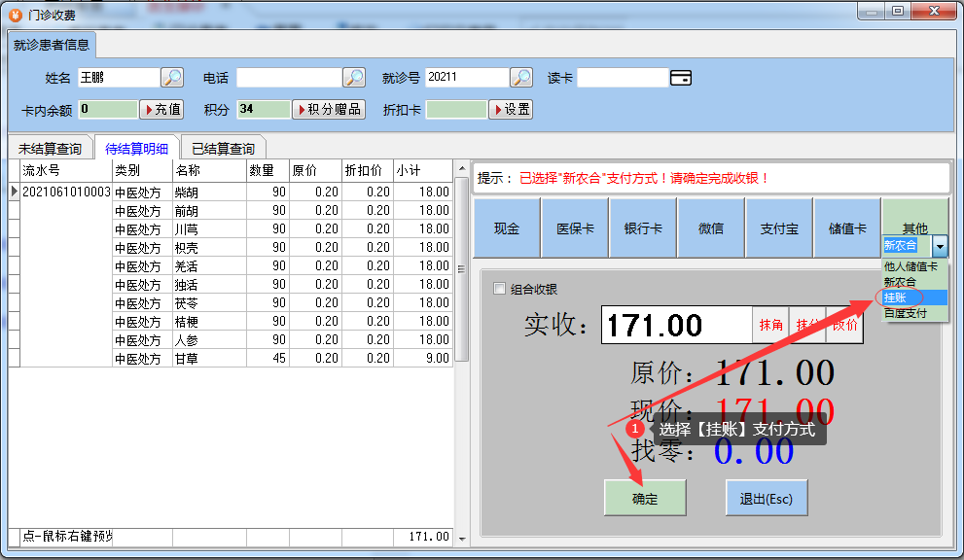This screenshot has width=964, height=560.
Task: Click the 原价 column header
Action: 315,170
